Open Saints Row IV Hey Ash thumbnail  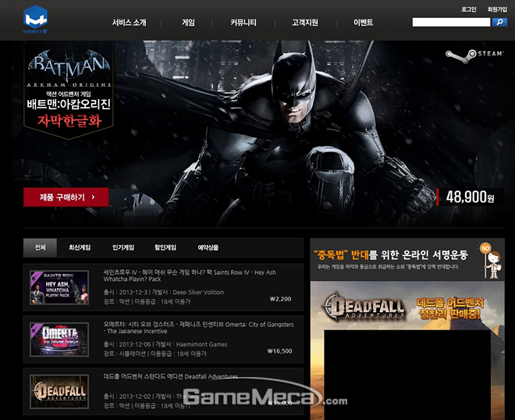(x=59, y=287)
